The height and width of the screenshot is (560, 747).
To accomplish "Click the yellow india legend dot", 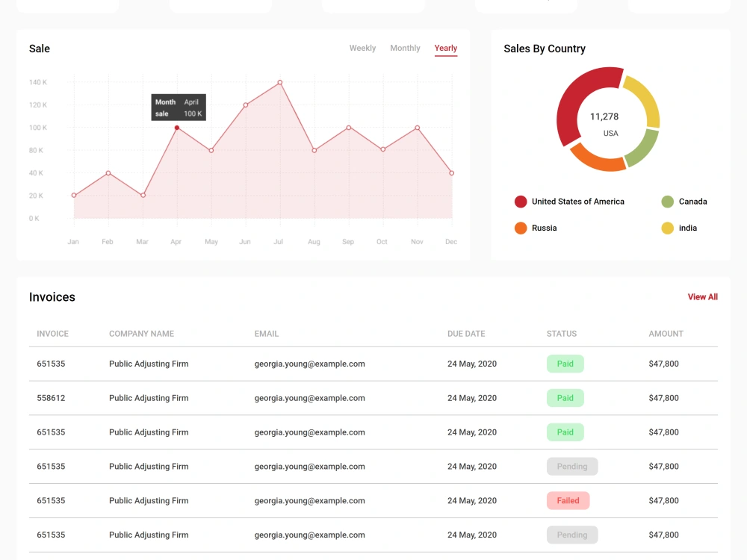I will point(667,228).
